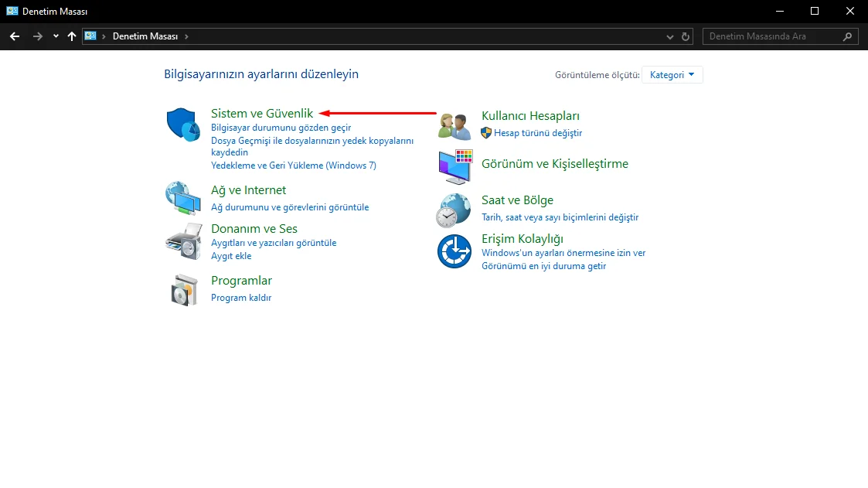Click the refresh button in address bar

[686, 36]
